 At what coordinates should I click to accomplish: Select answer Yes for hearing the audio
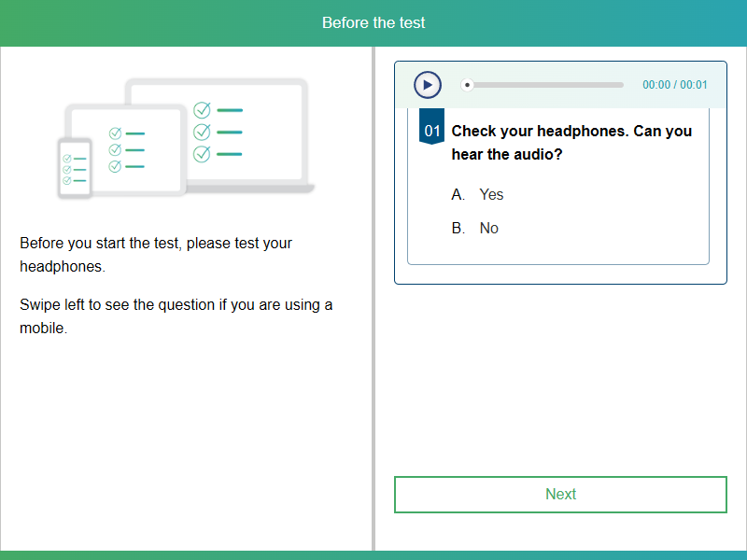491,194
